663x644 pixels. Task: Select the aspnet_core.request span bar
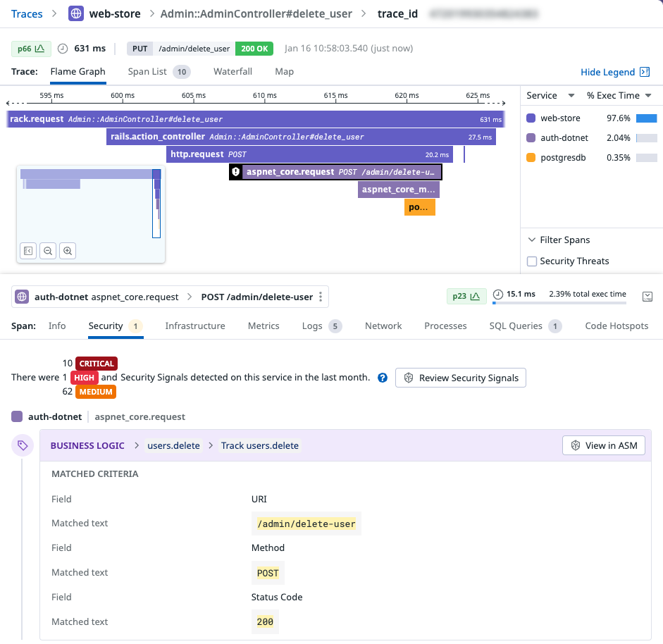tap(336, 172)
